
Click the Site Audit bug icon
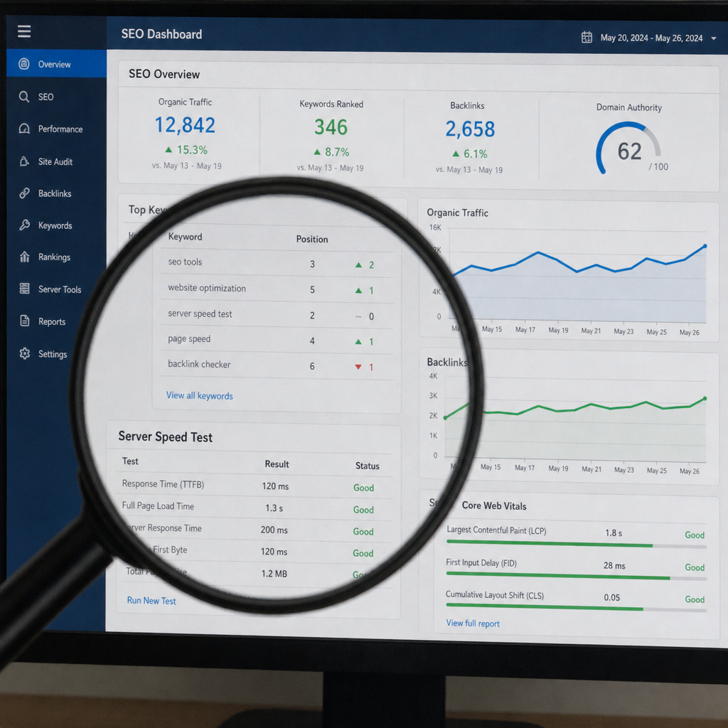click(x=24, y=161)
